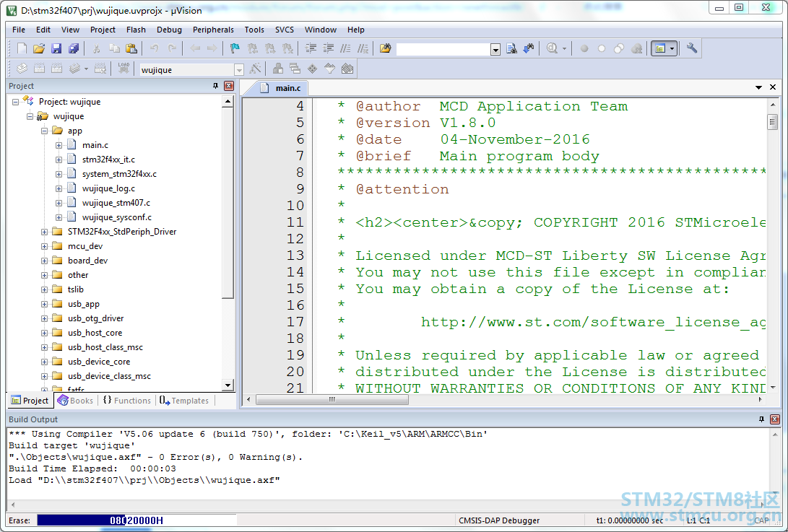Click the Redo arrow icon
This screenshot has width=788, height=532.
pyautogui.click(x=172, y=49)
